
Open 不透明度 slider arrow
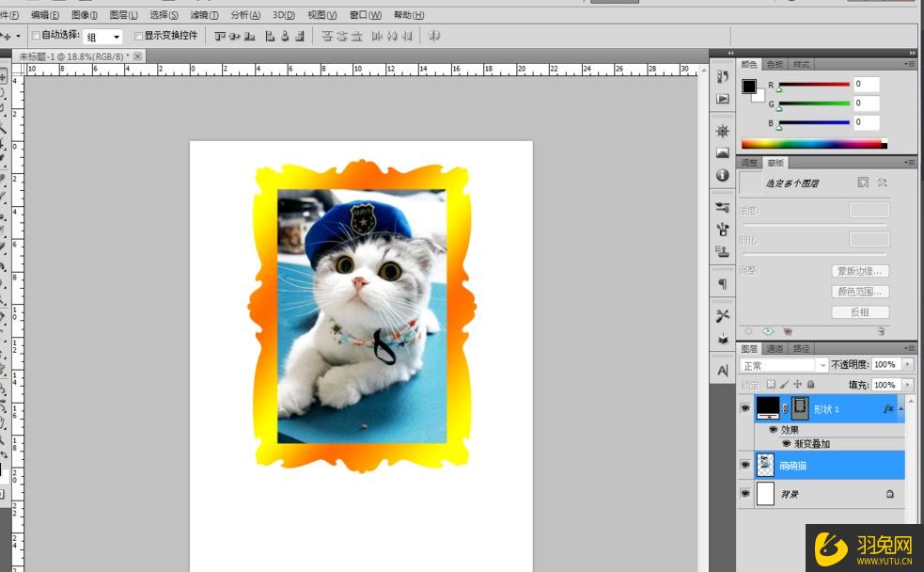[908, 364]
